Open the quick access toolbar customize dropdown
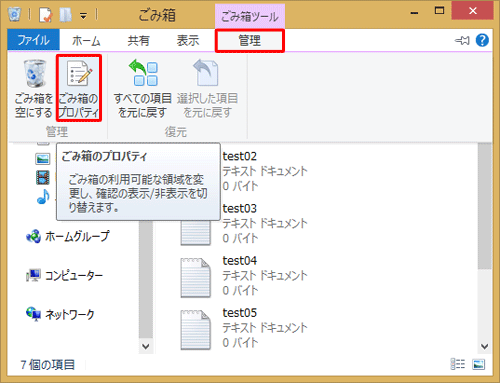Image resolution: width=500 pixels, height=383 pixels. [x=83, y=16]
